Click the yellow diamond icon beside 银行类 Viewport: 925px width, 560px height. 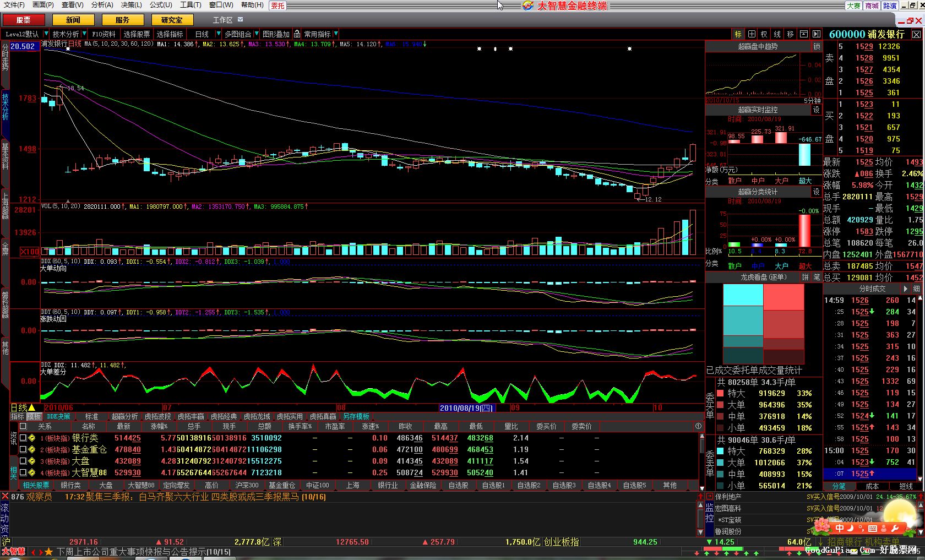[32, 438]
